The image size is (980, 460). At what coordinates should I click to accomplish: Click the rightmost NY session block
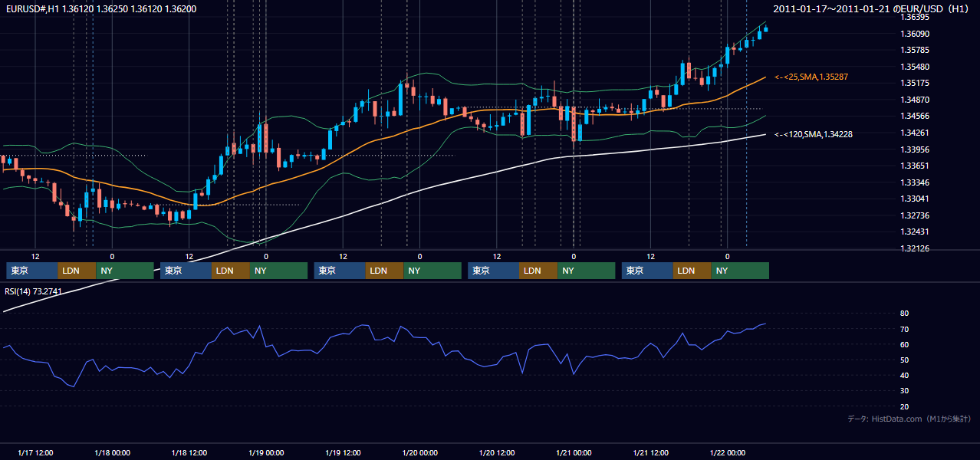click(x=740, y=271)
